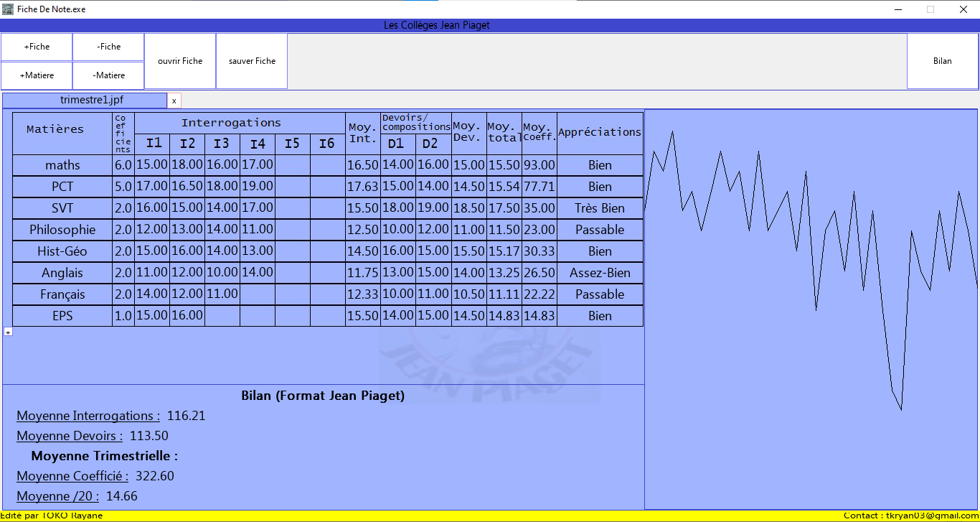Remove a subject with -Matiere
The image size is (980, 522).
[x=108, y=75]
